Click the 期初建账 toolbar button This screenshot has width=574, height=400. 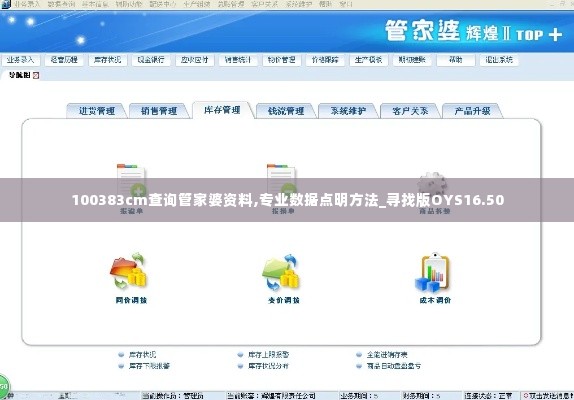[412, 60]
